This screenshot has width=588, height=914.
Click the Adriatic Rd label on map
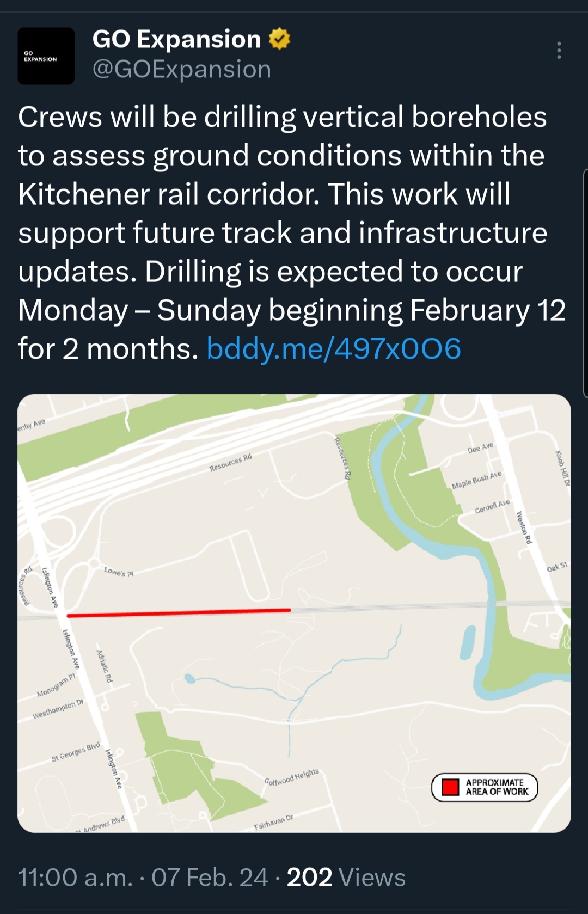point(104,666)
